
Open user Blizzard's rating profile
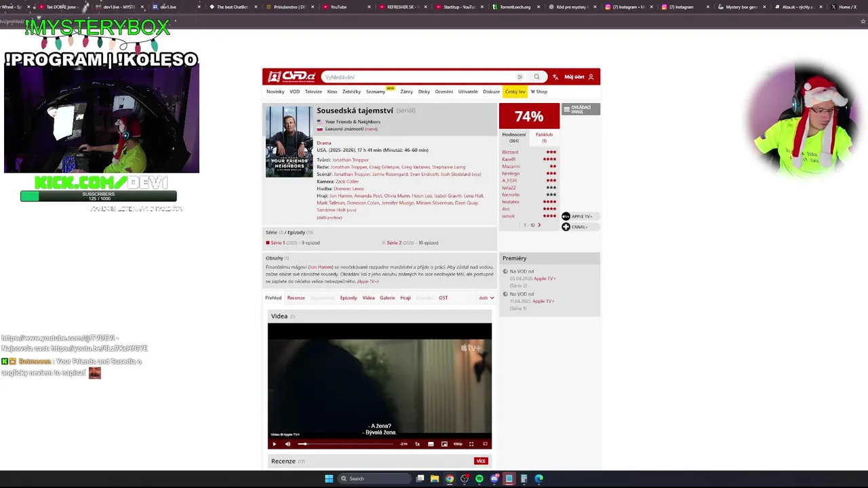(510, 152)
